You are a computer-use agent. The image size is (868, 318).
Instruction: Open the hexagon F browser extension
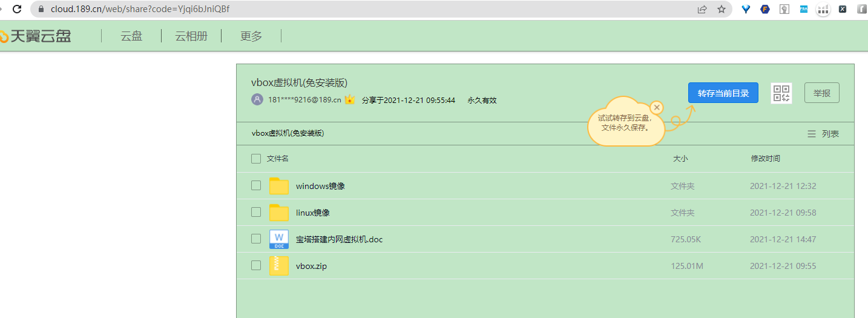coord(765,9)
